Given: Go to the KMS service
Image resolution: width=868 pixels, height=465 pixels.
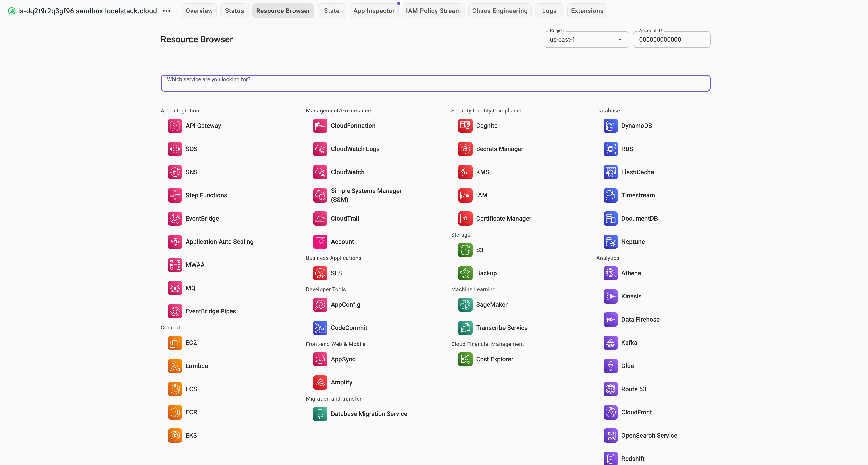Looking at the screenshot, I should coord(483,172).
